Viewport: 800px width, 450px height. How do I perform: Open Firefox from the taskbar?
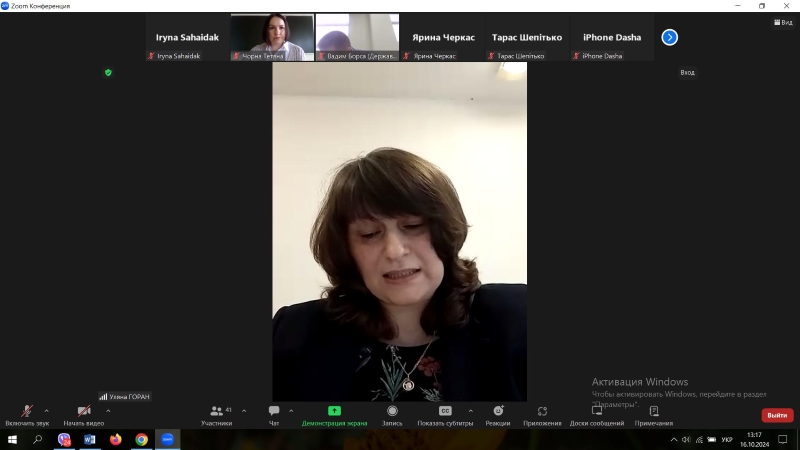tap(116, 439)
